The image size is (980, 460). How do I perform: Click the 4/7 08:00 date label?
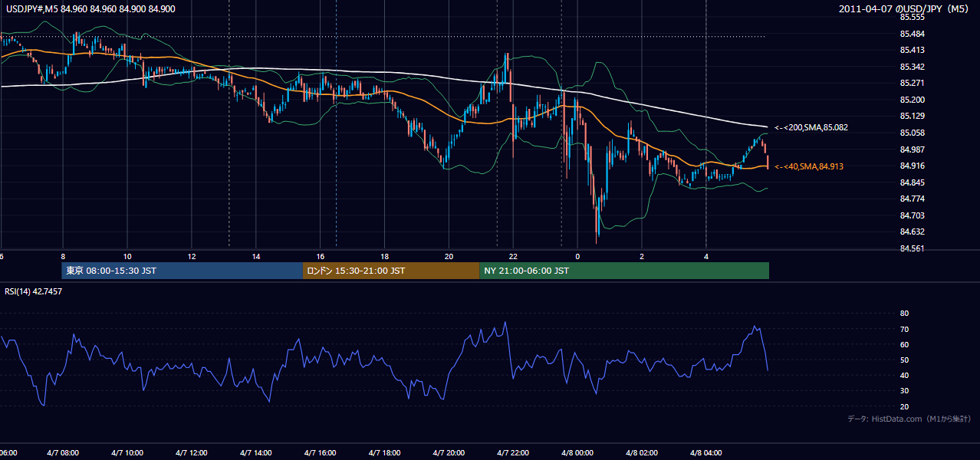63,453
